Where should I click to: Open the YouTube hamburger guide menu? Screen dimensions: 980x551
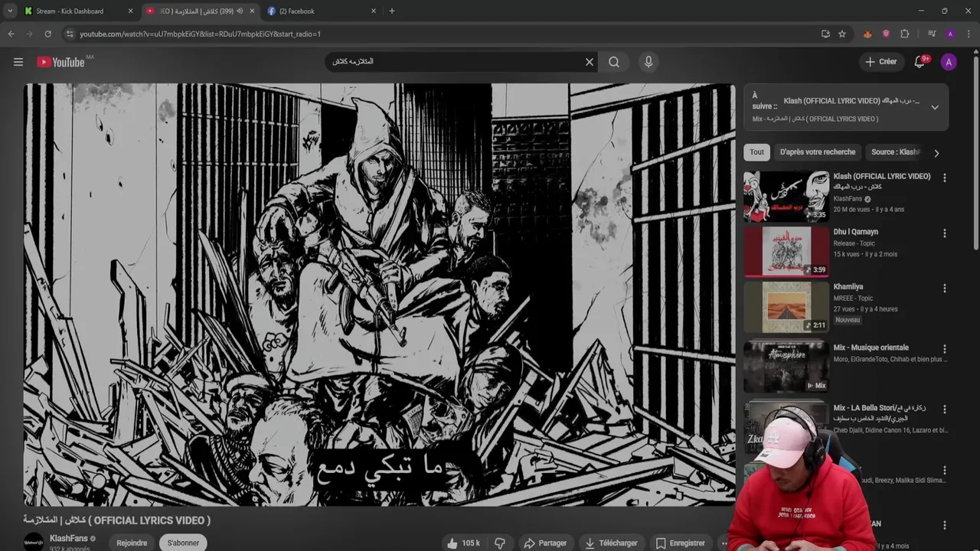pyautogui.click(x=18, y=62)
